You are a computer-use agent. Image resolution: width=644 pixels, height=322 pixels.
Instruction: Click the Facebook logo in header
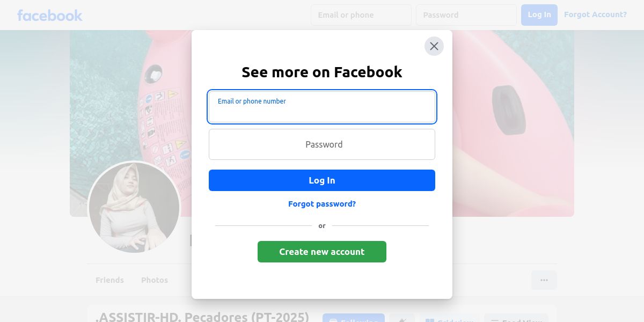(x=50, y=15)
